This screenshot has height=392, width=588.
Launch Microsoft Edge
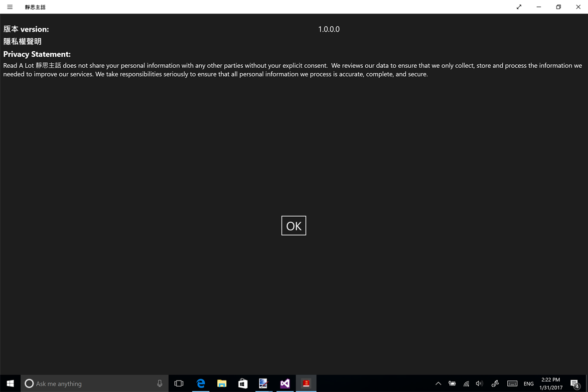200,384
